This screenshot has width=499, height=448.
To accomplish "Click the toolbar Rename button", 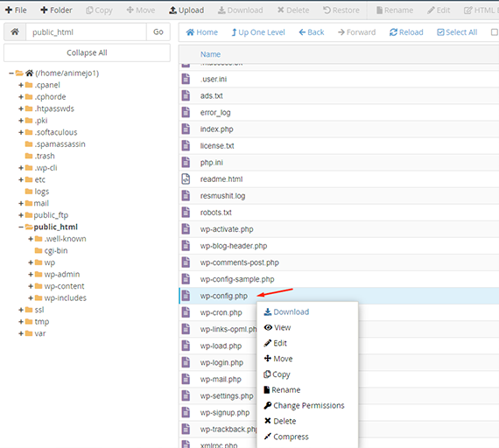I will (x=395, y=10).
